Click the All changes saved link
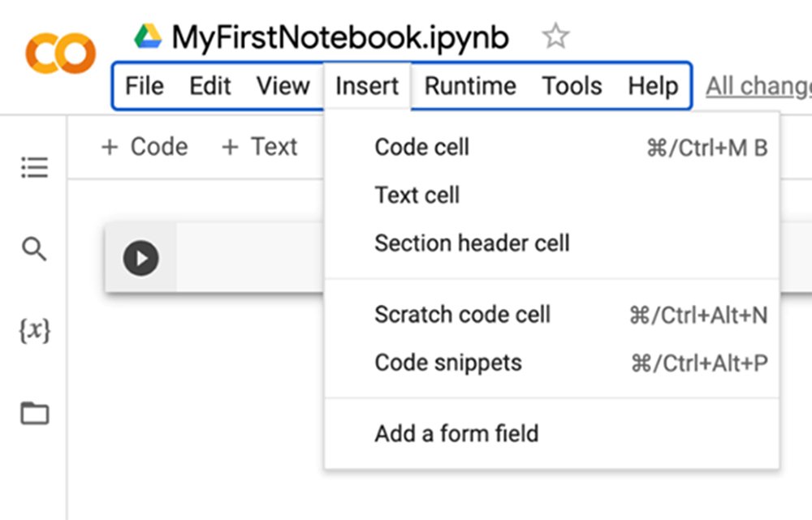 [758, 86]
